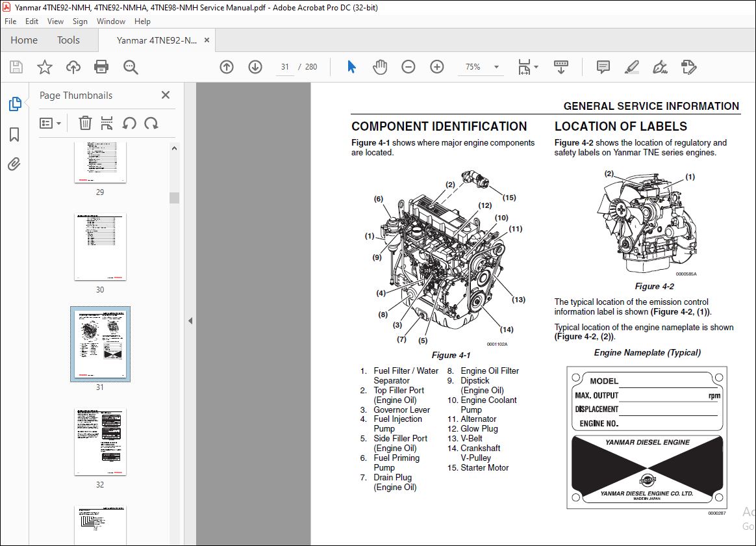Screen dimensions: 756x546
Task: Open the 75% zoom level dropdown
Action: [496, 67]
